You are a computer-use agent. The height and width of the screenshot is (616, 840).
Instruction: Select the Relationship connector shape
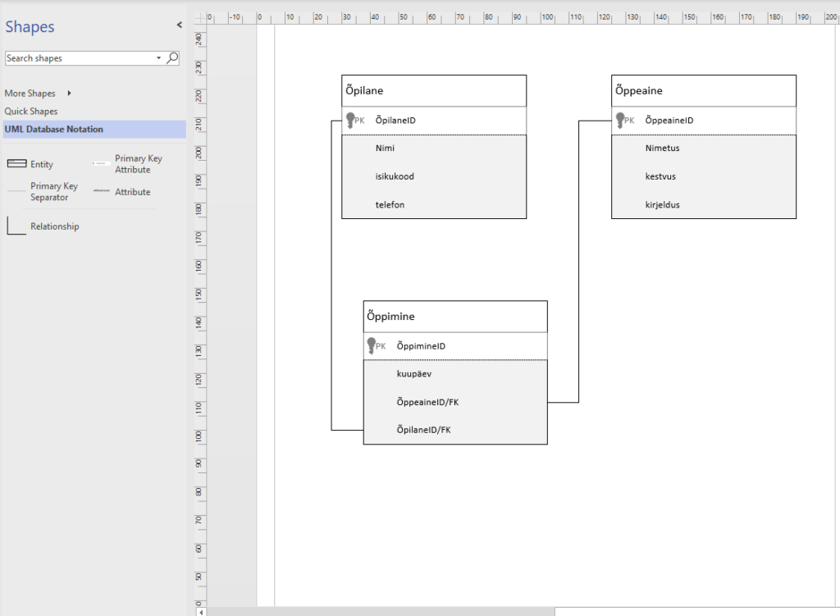16,226
